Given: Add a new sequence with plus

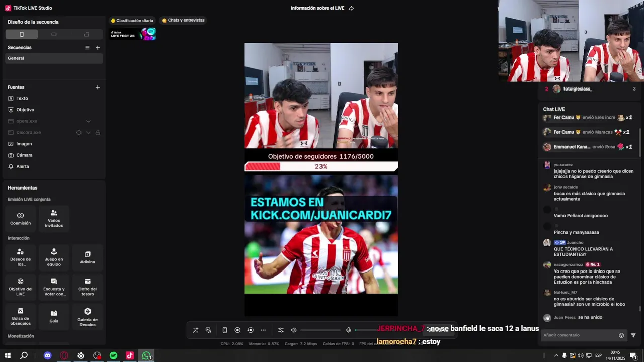Looking at the screenshot, I should 98,48.
